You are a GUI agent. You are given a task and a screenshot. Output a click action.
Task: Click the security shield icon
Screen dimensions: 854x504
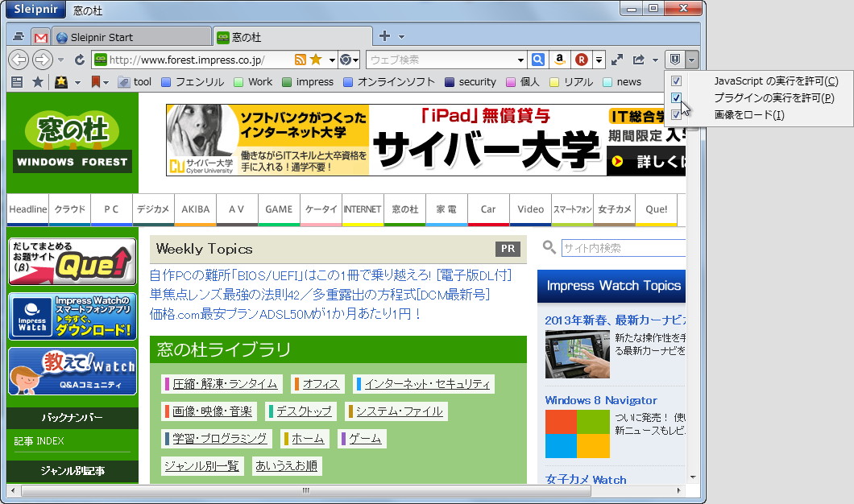[675, 60]
